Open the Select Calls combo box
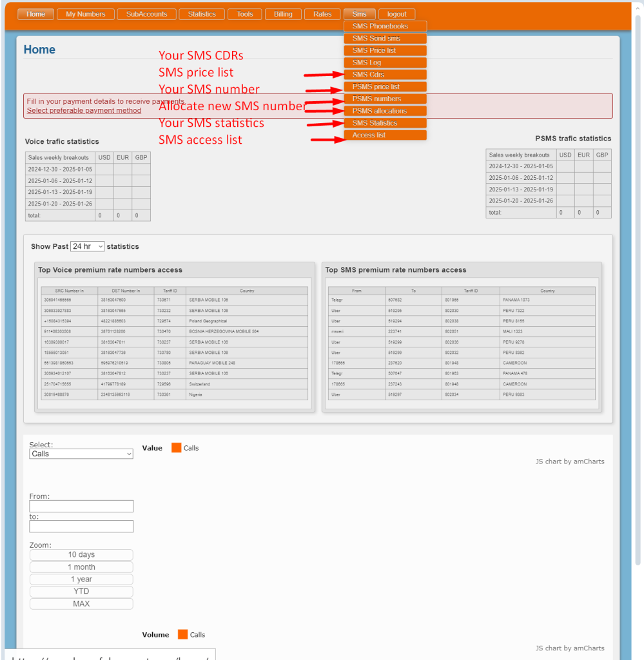644x660 pixels. click(81, 454)
